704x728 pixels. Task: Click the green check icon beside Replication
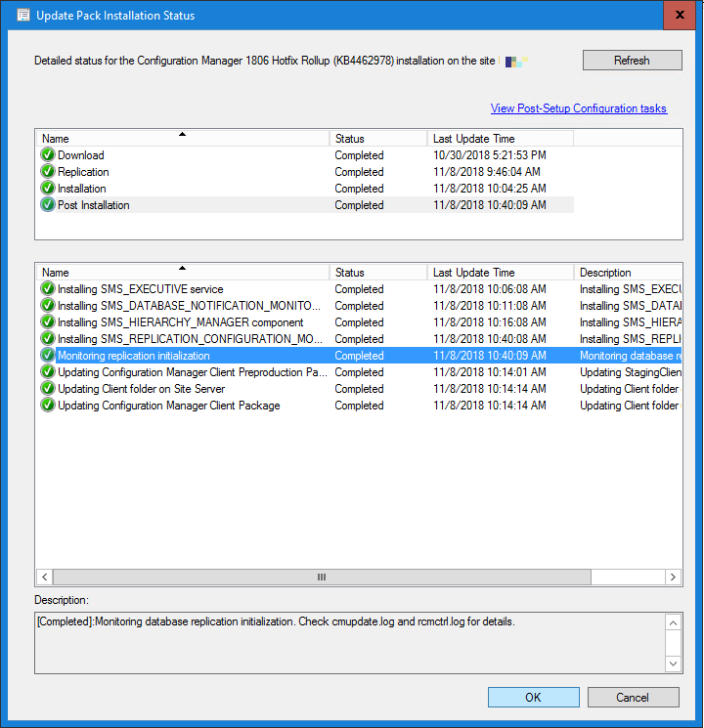pos(47,171)
